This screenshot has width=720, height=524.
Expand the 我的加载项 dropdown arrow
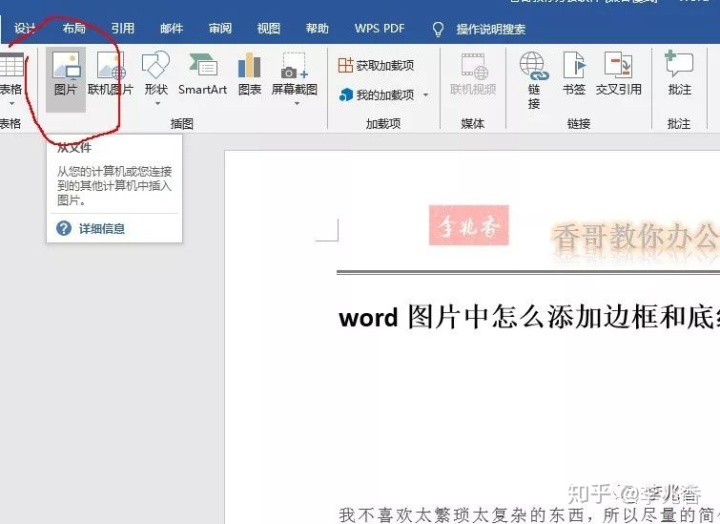[x=426, y=95]
